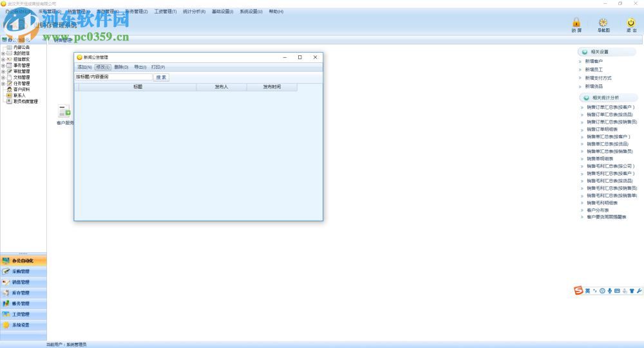Sort by the 发布时间 column header
This screenshot has height=348, width=644.
point(272,87)
